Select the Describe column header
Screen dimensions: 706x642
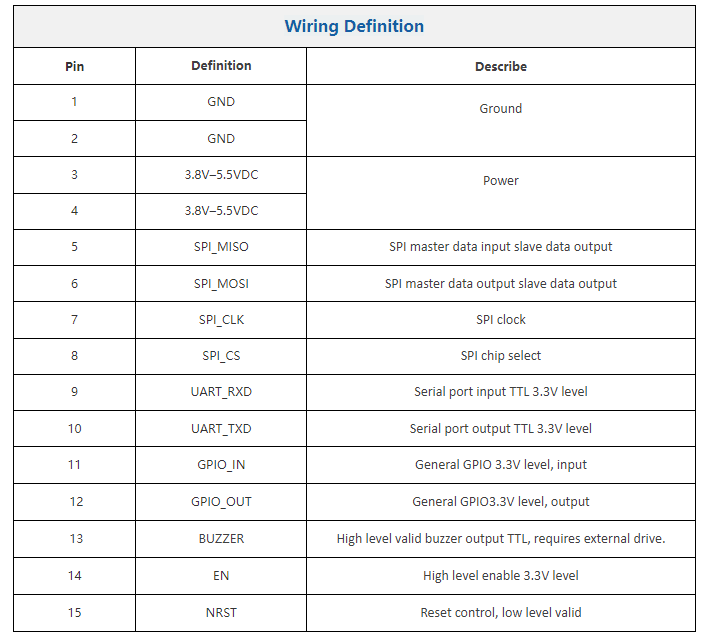click(500, 67)
